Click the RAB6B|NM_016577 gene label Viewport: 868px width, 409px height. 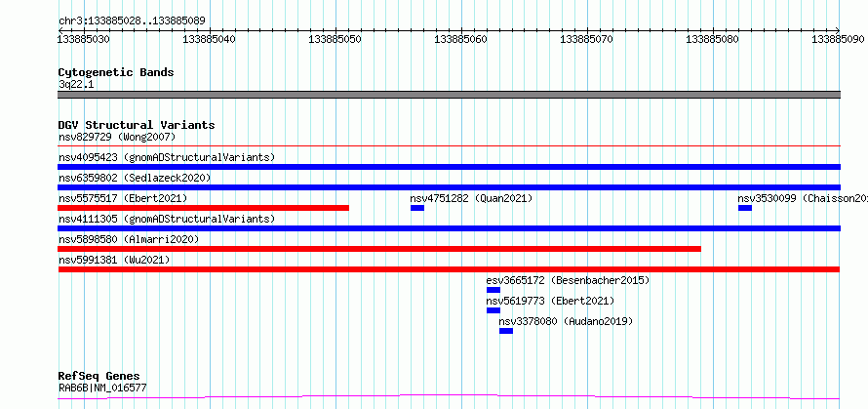click(102, 388)
